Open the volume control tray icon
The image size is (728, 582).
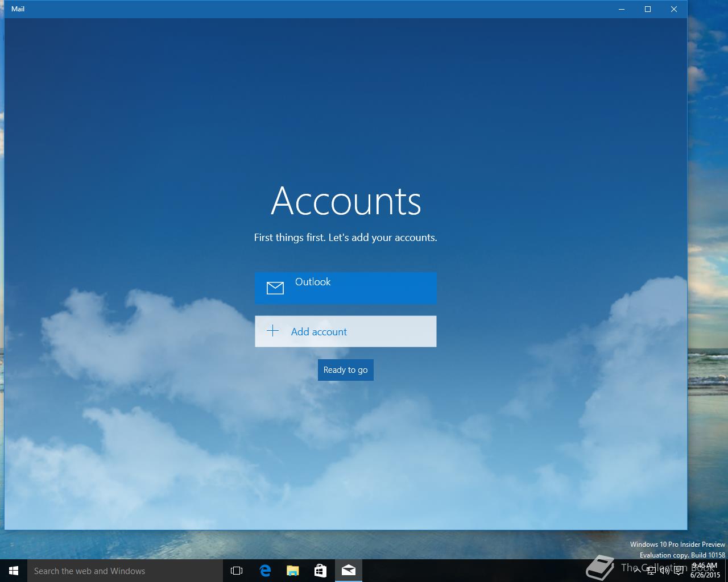[x=664, y=571]
